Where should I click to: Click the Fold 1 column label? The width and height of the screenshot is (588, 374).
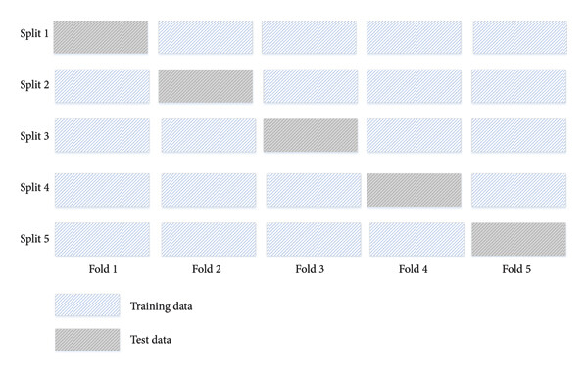click(x=103, y=269)
